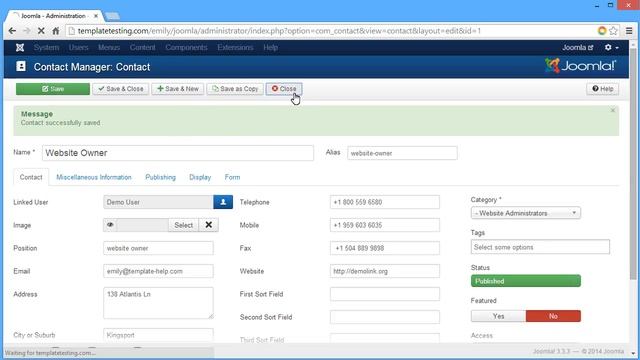Screen dimensions: 640x360
Task: Close the Joomla Administration browser tab
Action: click(96, 16)
